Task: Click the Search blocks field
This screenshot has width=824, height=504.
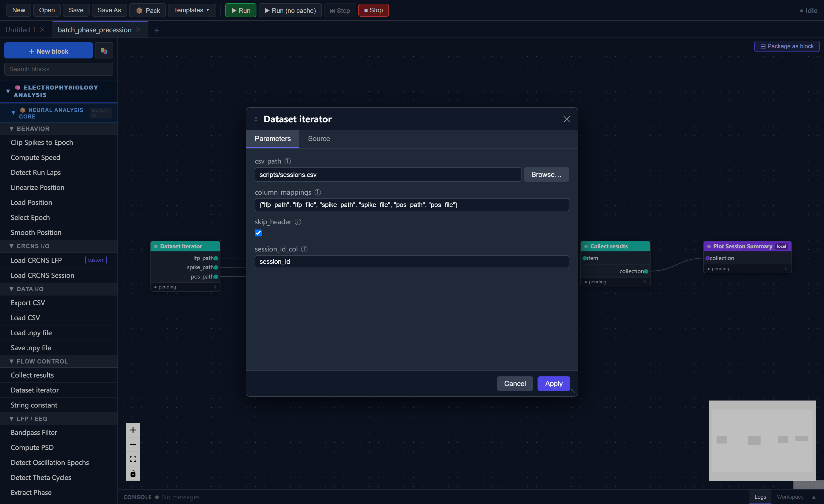Action: click(x=58, y=69)
